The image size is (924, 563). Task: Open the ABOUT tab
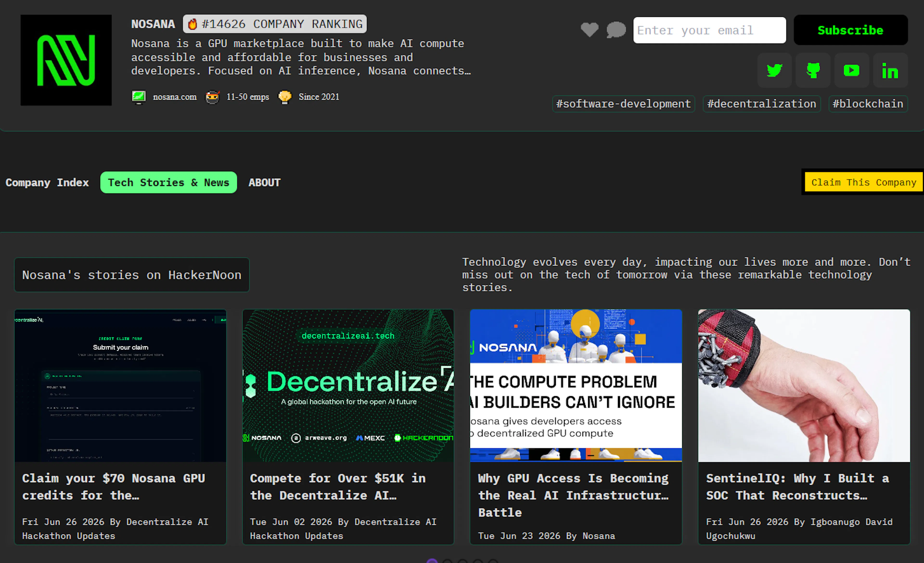[264, 183]
